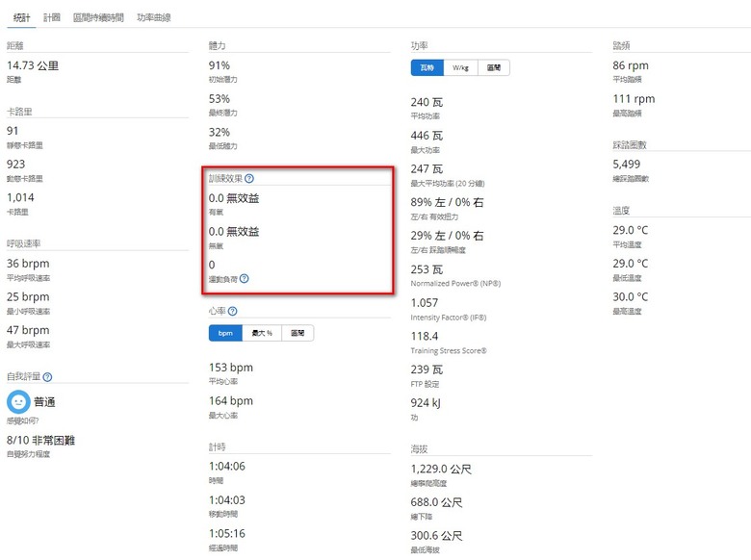
Task: Click the 29.0 °C 最低溫度 value
Action: pyautogui.click(x=631, y=264)
